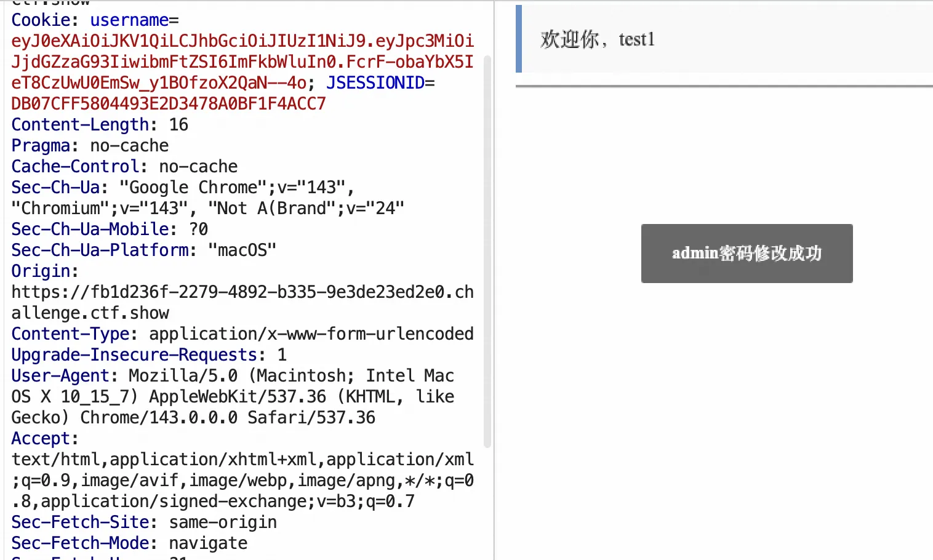The image size is (933, 560).
Task: Click the Sec-Fetch-Site header line
Action: coord(144,522)
